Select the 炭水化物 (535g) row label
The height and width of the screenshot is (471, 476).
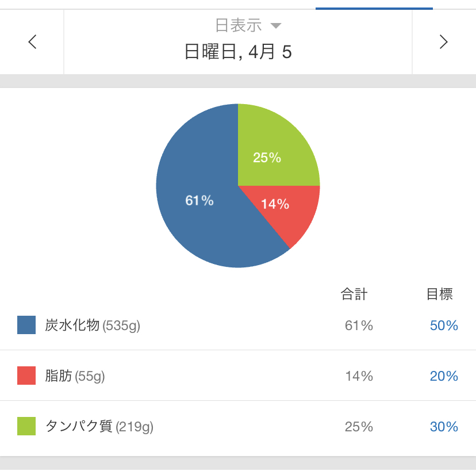93,326
